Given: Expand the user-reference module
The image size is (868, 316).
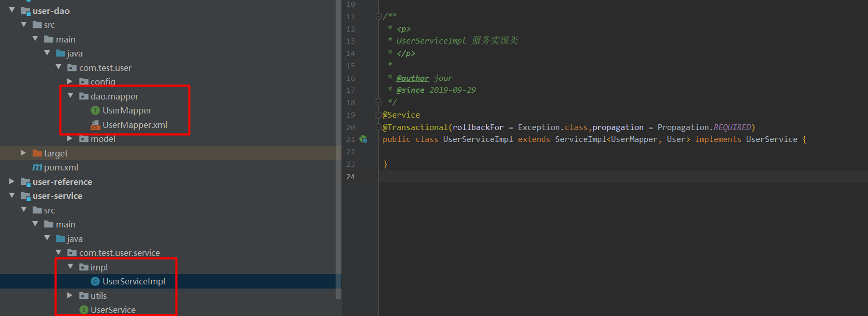Looking at the screenshot, I should point(12,181).
